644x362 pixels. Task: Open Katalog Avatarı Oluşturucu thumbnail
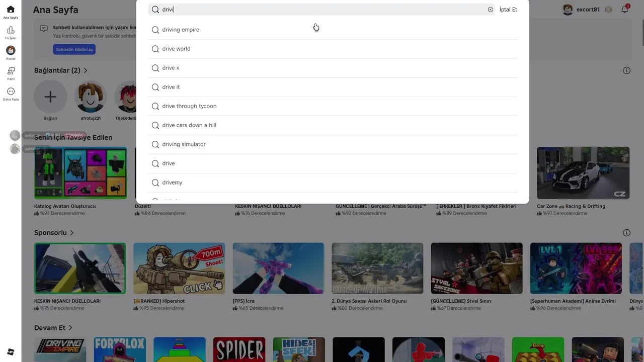(80, 173)
